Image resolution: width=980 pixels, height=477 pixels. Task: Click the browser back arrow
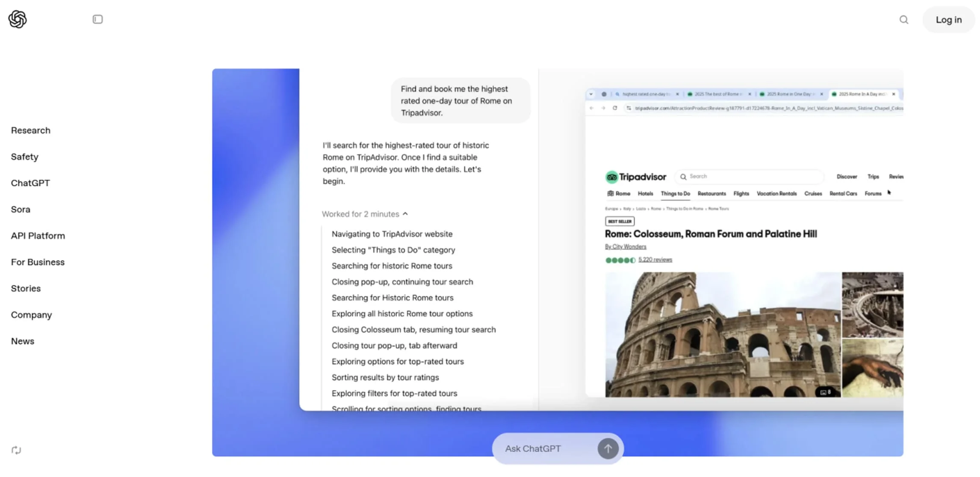pyautogui.click(x=591, y=108)
